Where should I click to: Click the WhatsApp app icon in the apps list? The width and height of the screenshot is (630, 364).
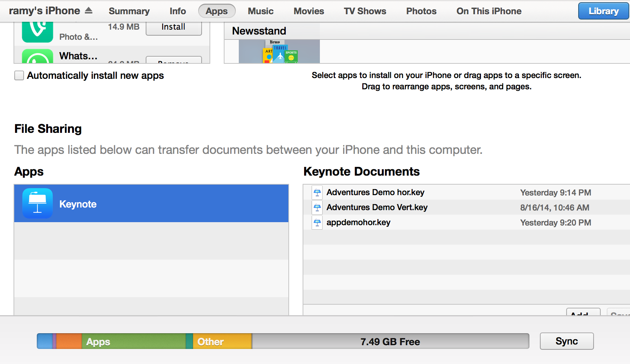click(x=38, y=56)
